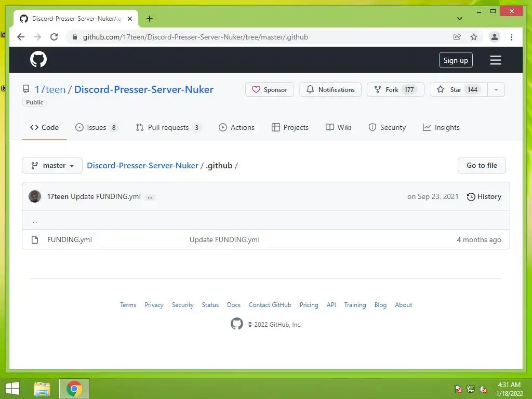532x399 pixels.
Task: Expand the Star list dropdown arrow
Action: coord(496,89)
